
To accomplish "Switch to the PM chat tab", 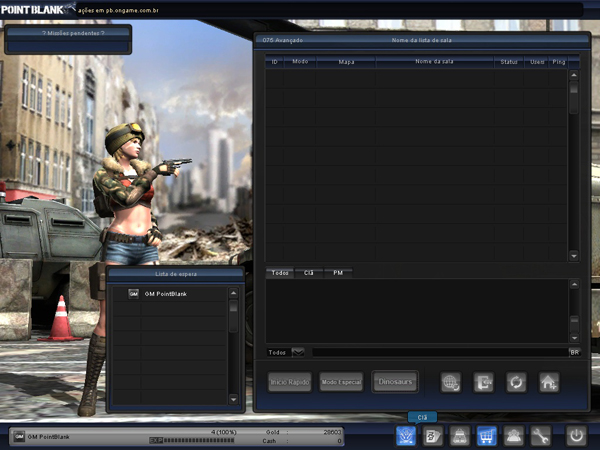I will (x=338, y=273).
